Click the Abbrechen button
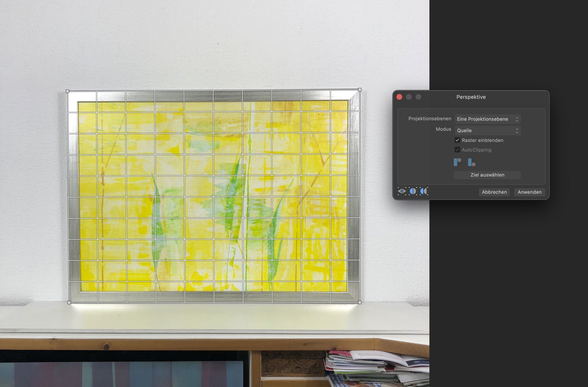The image size is (588, 387). click(x=494, y=192)
